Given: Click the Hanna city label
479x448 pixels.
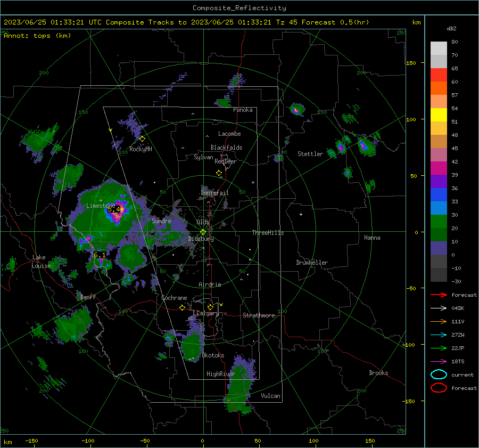Looking at the screenshot, I should [x=372, y=238].
